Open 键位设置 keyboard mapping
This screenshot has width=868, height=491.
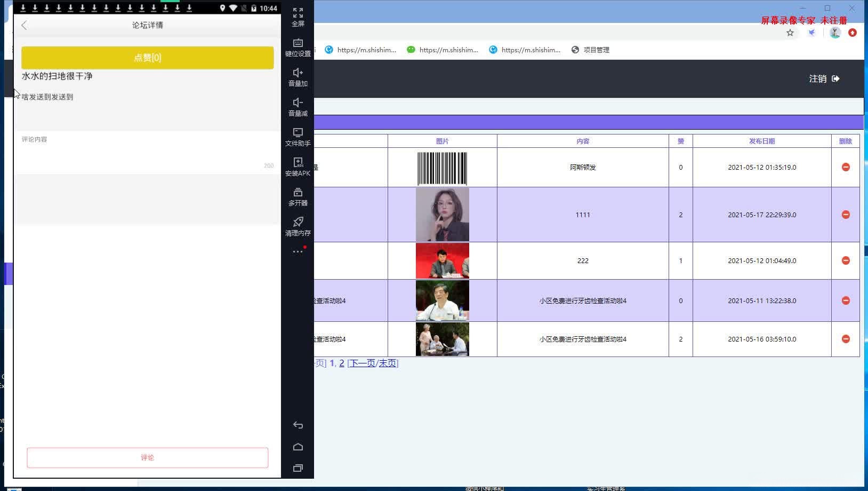(298, 47)
